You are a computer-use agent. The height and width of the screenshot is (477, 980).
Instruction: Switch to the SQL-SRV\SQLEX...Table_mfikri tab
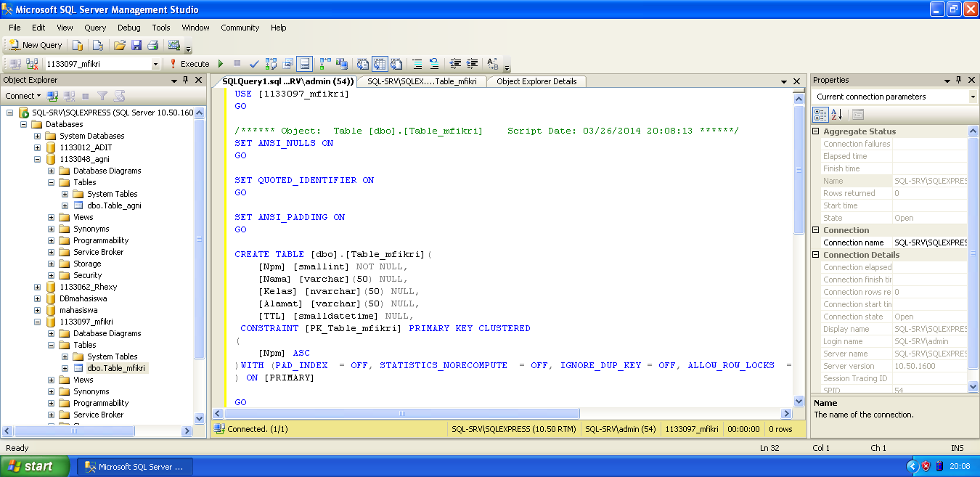tap(422, 81)
